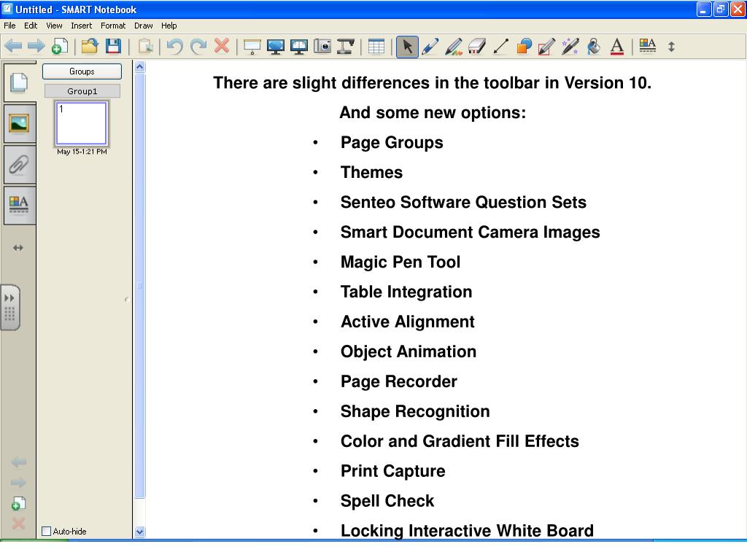Open a file with the folder icon
Image resolution: width=747 pixels, height=560 pixels.
tap(90, 47)
